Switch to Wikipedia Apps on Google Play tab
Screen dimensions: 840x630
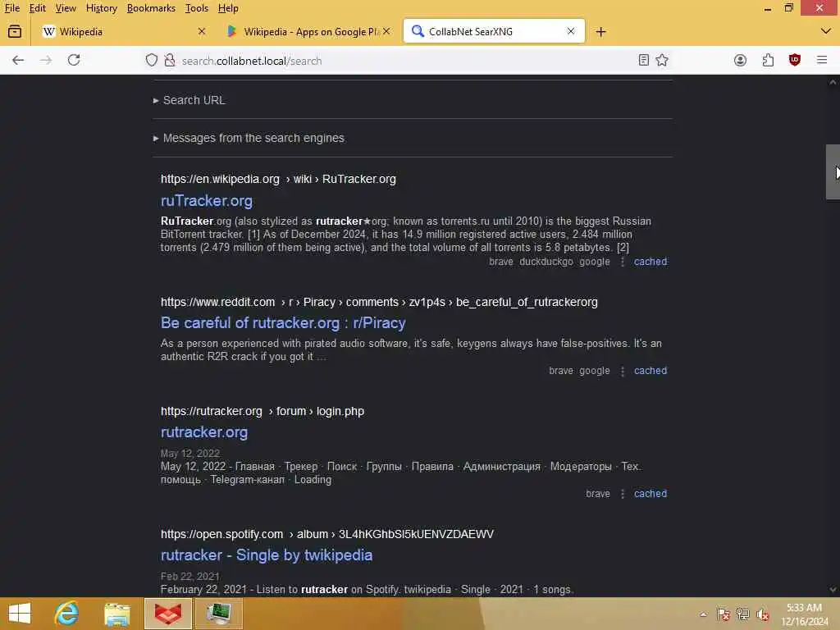tap(308, 32)
